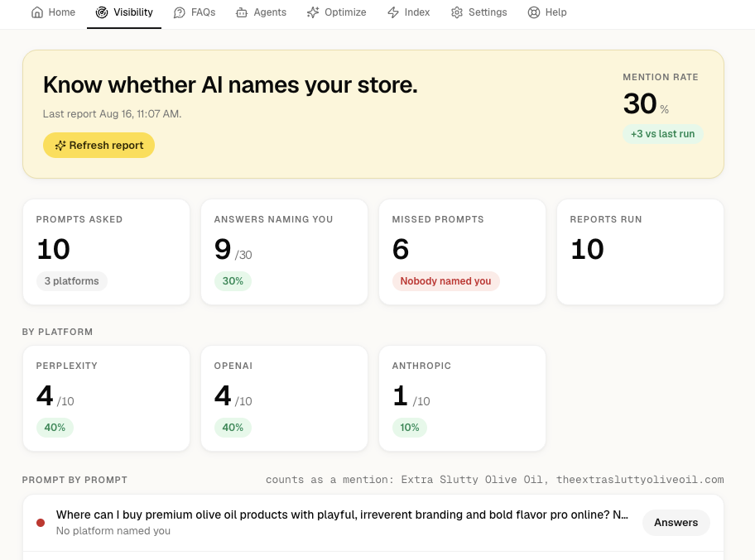Screen dimensions: 755x560
Task: Select the Answers Naming You 9 value
Action: [x=223, y=249]
